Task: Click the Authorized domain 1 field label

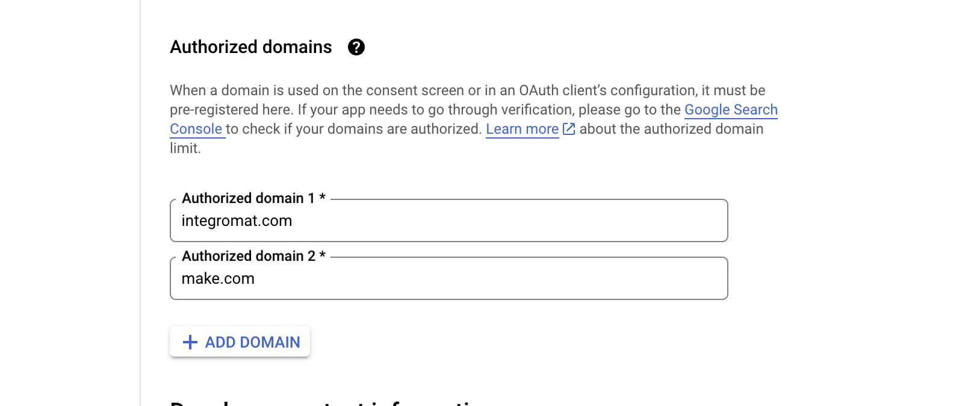Action: 248,198
